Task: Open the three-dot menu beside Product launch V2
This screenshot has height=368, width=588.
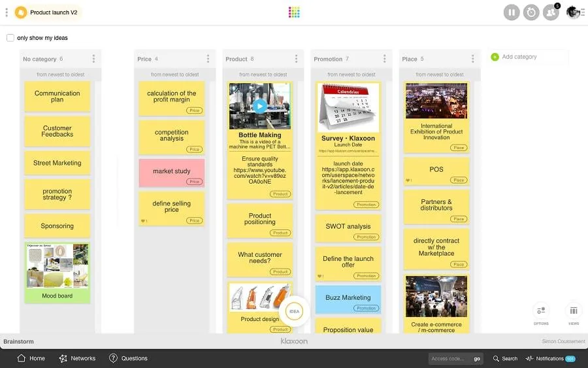Action: tap(7, 12)
